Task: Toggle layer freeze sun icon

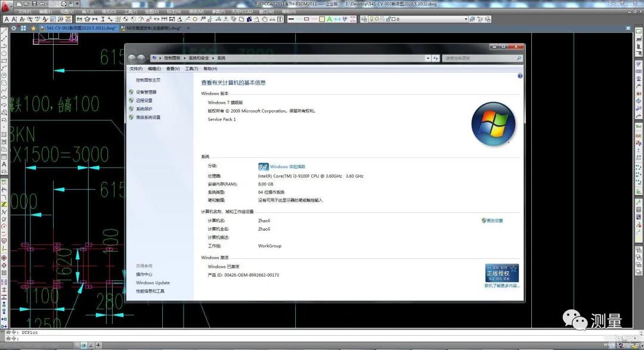Action: point(377,19)
